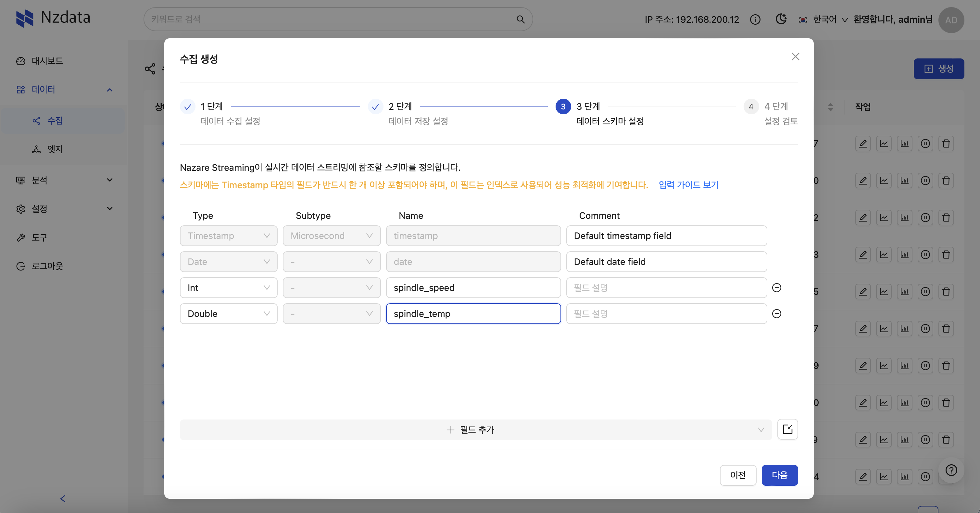
Task: Open the line chart icon in second row
Action: [884, 181]
